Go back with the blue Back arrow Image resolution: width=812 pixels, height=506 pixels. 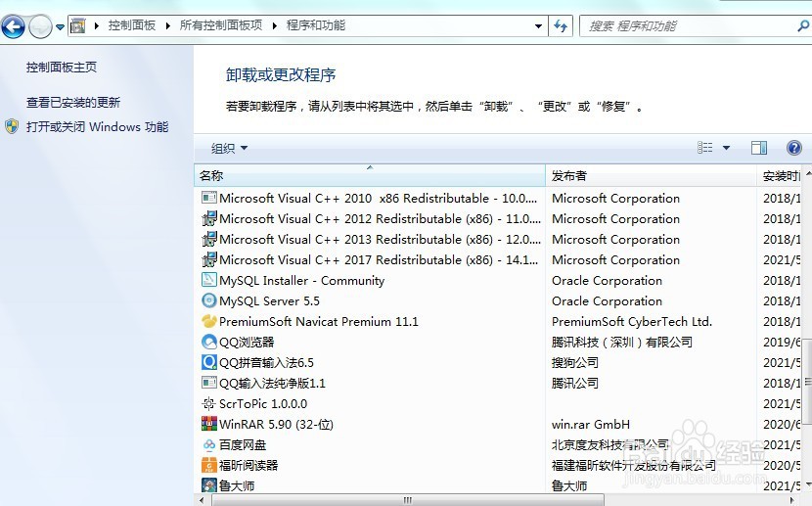13,26
